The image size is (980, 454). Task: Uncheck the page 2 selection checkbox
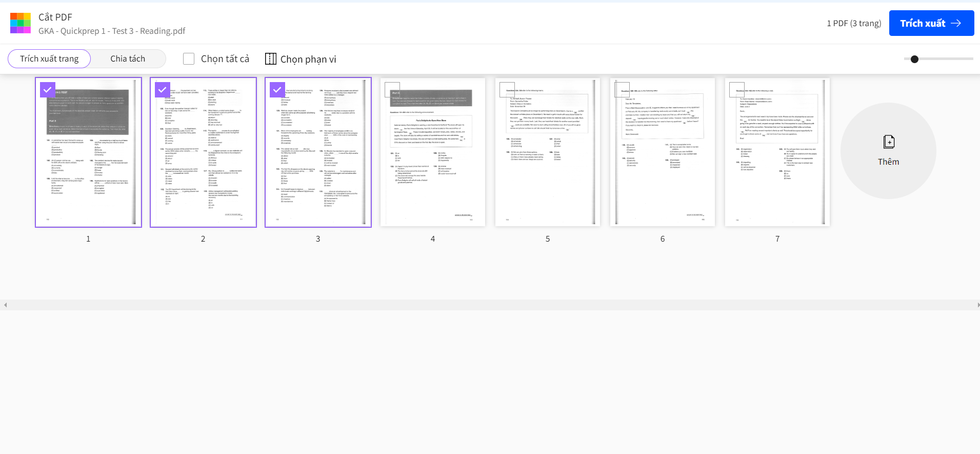(x=162, y=90)
